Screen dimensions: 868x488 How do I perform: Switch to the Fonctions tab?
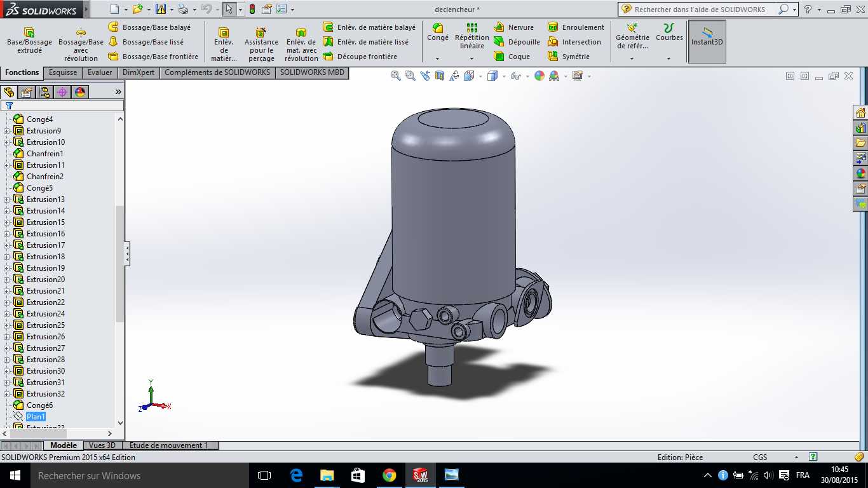pos(22,72)
